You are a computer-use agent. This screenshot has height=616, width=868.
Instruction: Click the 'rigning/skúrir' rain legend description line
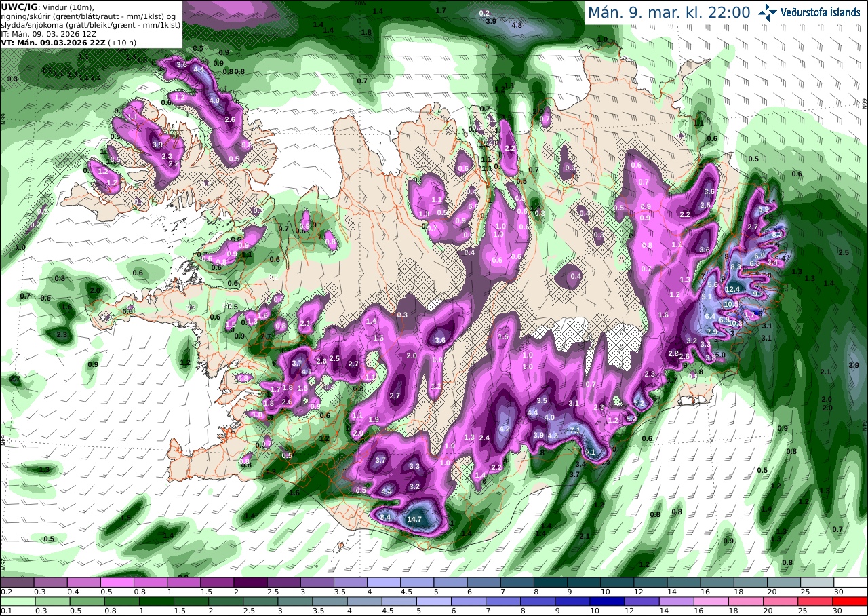[x=90, y=16]
